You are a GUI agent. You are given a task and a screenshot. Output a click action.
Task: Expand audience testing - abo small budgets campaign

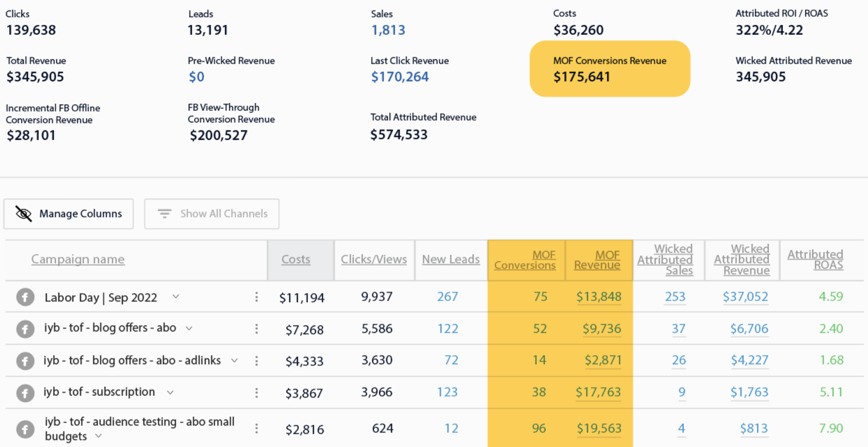click(98, 436)
